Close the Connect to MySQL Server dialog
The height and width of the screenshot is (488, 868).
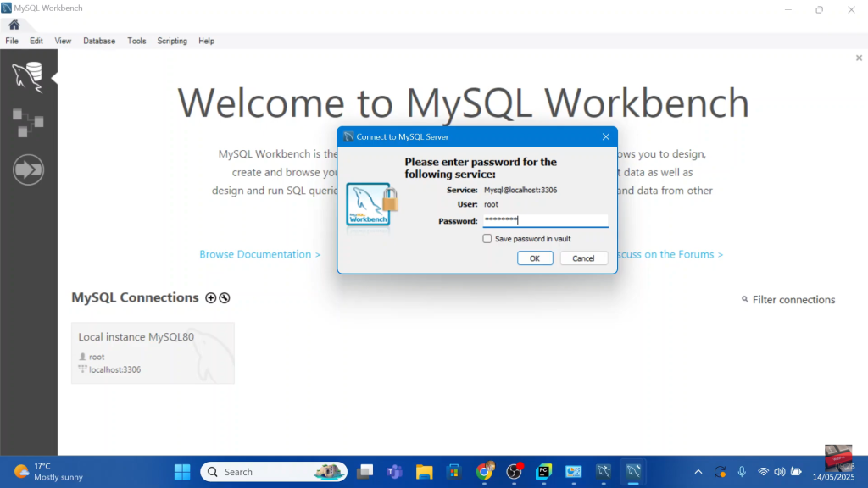606,136
